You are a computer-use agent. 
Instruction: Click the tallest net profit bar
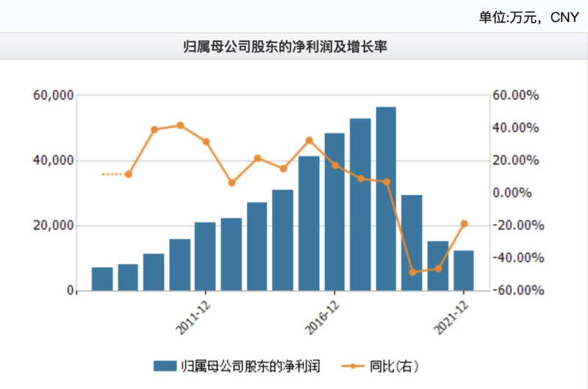(386, 199)
